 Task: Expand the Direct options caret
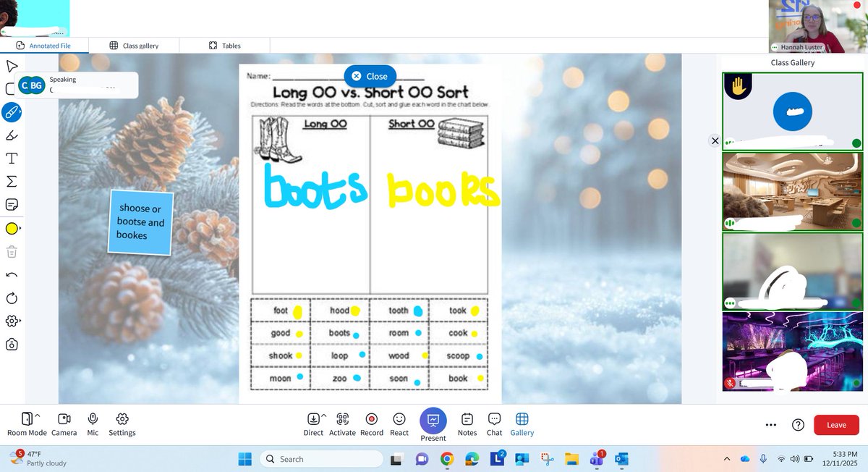[x=323, y=416]
